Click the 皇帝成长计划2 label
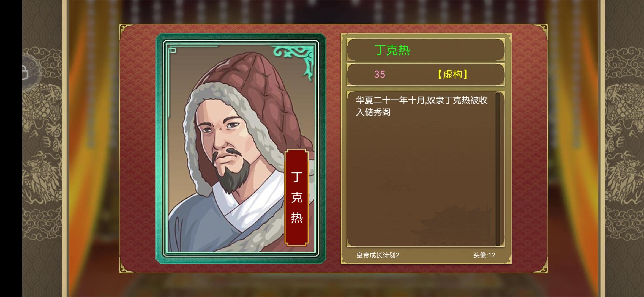644x297 pixels. (378, 255)
